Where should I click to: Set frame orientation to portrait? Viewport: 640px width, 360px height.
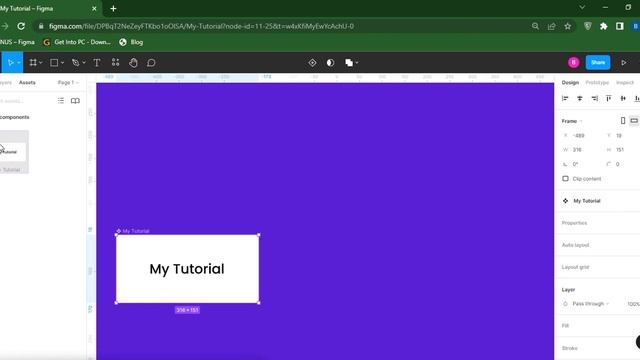[x=623, y=120]
